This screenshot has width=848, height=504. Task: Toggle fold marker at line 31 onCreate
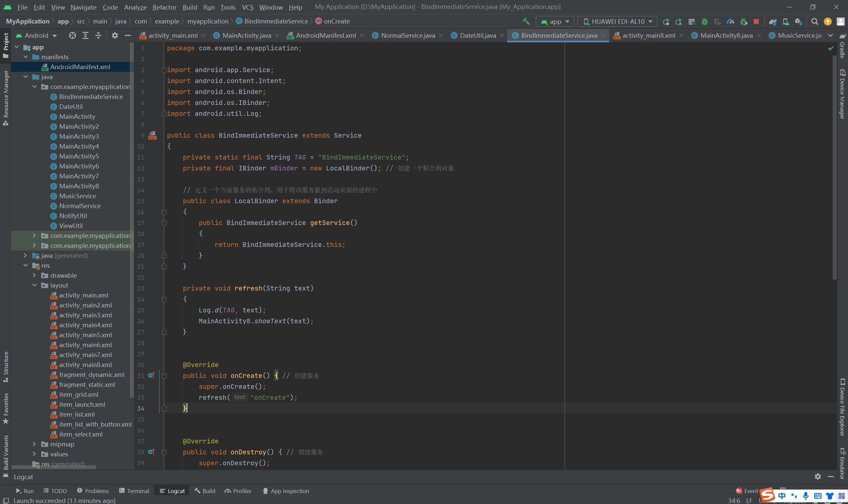164,376
